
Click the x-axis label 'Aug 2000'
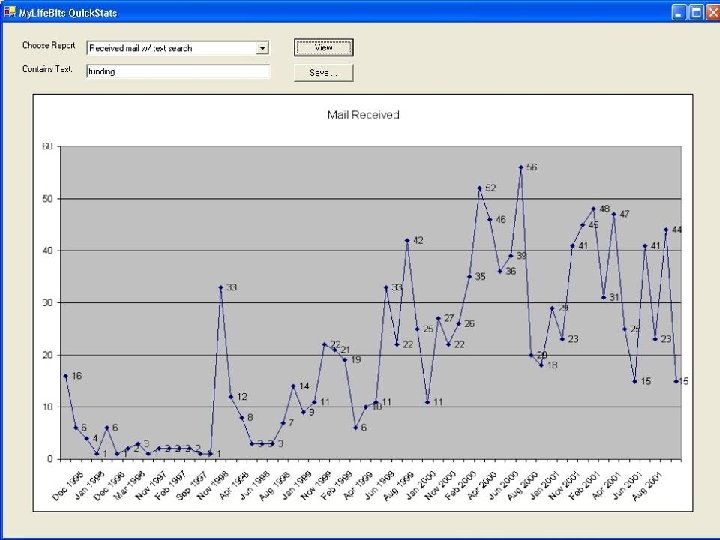[x=523, y=485]
